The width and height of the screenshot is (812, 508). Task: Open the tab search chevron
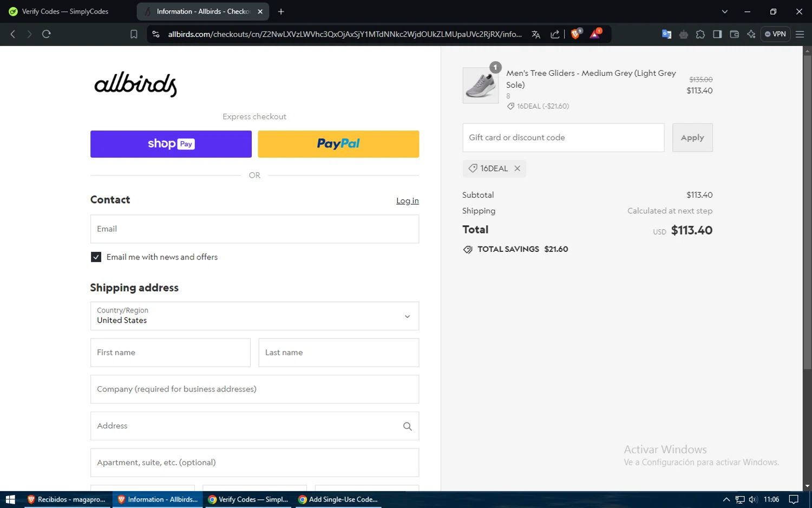(x=725, y=11)
